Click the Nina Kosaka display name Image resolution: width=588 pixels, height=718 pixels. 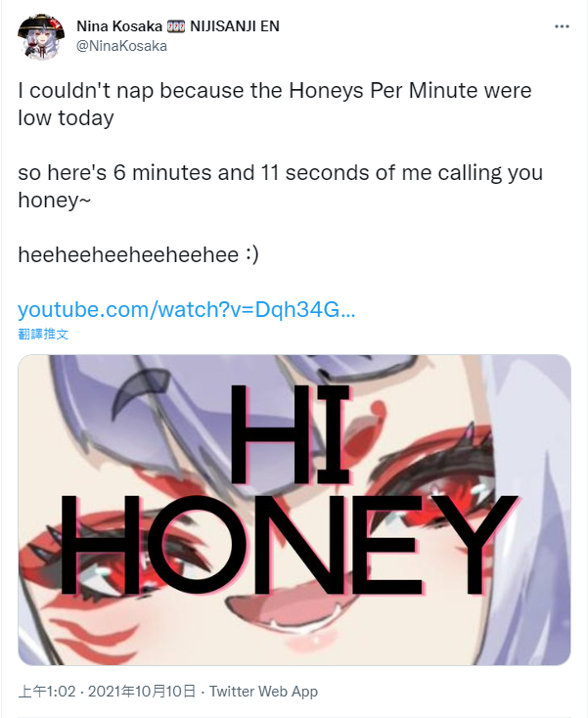tap(119, 26)
